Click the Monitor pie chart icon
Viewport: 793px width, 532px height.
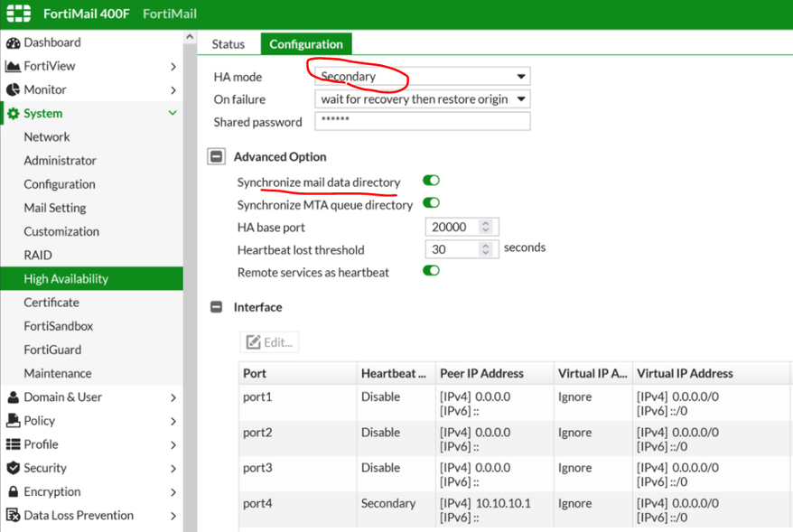13,89
